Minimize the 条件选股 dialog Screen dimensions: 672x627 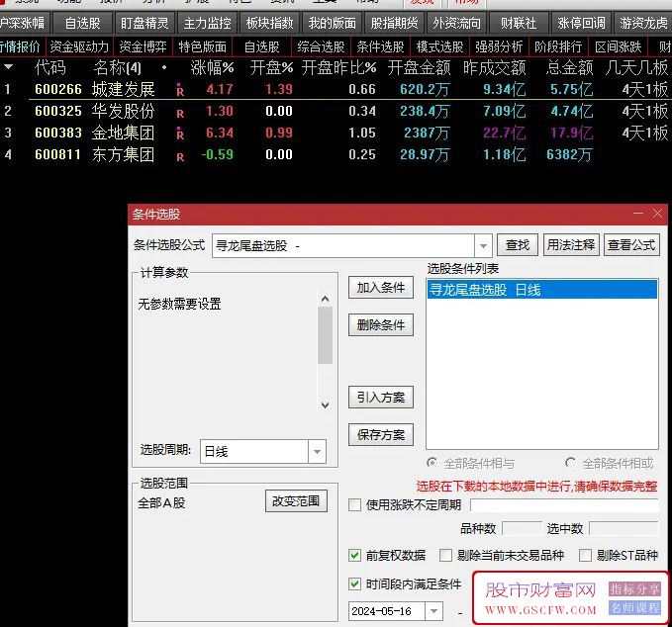click(638, 214)
